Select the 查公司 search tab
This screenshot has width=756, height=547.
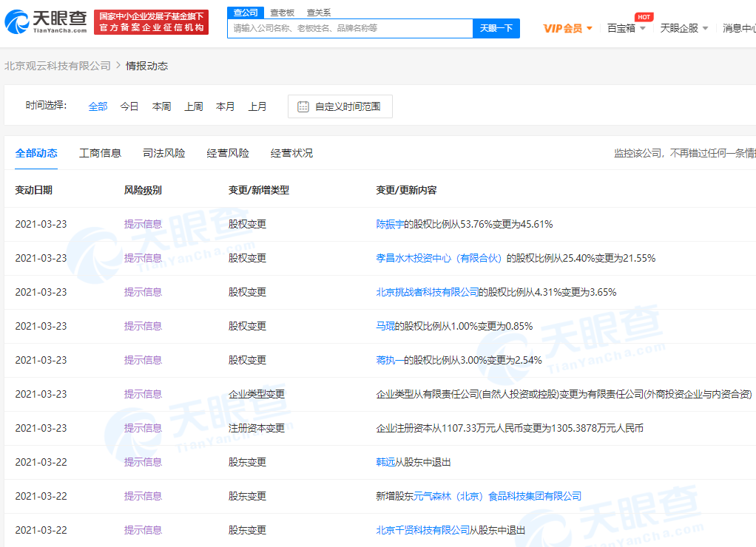click(x=246, y=13)
